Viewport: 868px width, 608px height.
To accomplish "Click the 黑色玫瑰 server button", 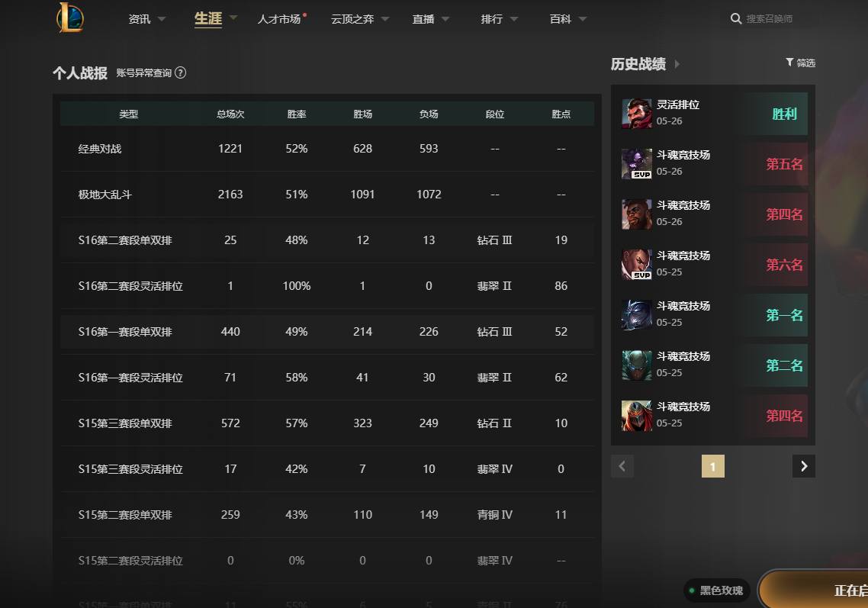I will click(x=717, y=590).
